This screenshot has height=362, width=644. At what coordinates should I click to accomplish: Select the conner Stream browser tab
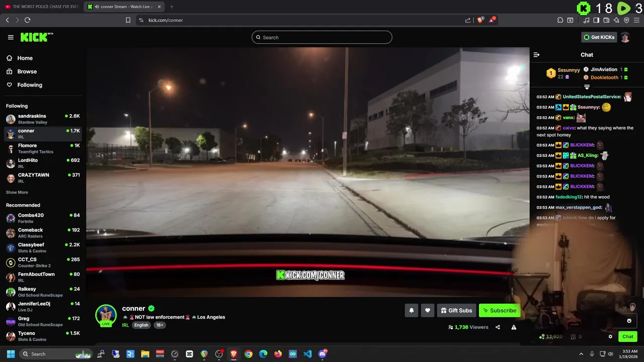pyautogui.click(x=124, y=7)
